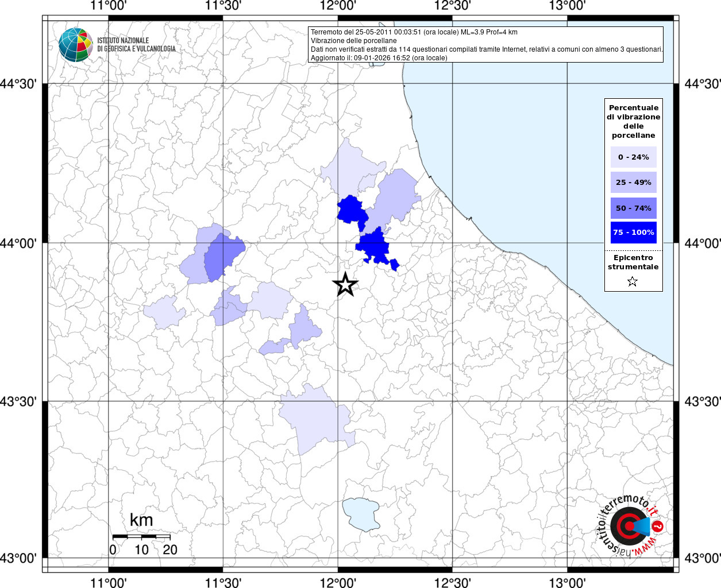Viewport: 721px width, 588px height.
Task: Select the 50 - 74% legend swatch
Action: 633,208
